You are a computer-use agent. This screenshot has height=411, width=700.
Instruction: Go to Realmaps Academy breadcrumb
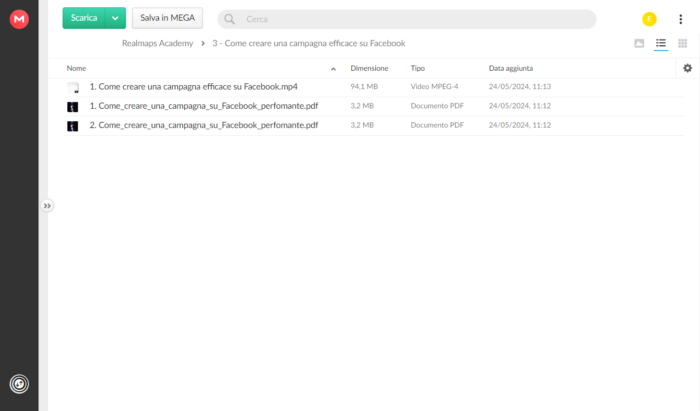(158, 43)
